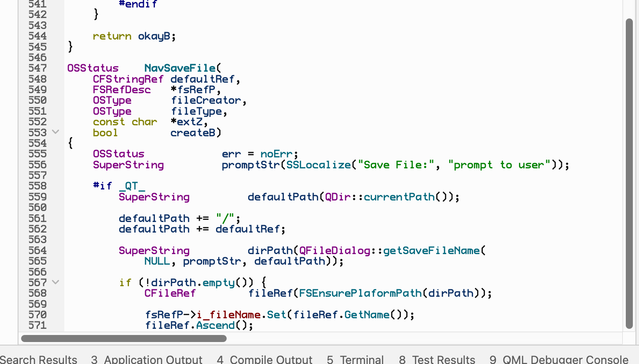Click line number 558 in gutter
The height and width of the screenshot is (364, 639).
(37, 186)
